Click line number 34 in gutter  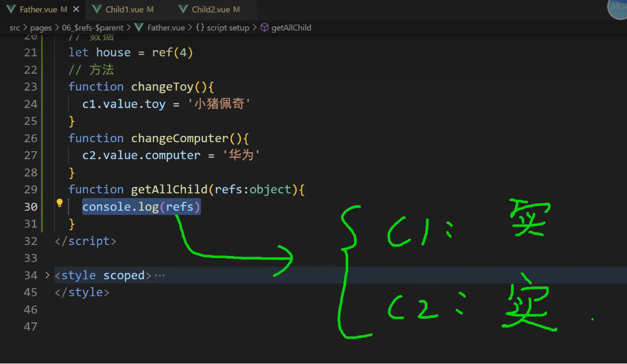[31, 276]
